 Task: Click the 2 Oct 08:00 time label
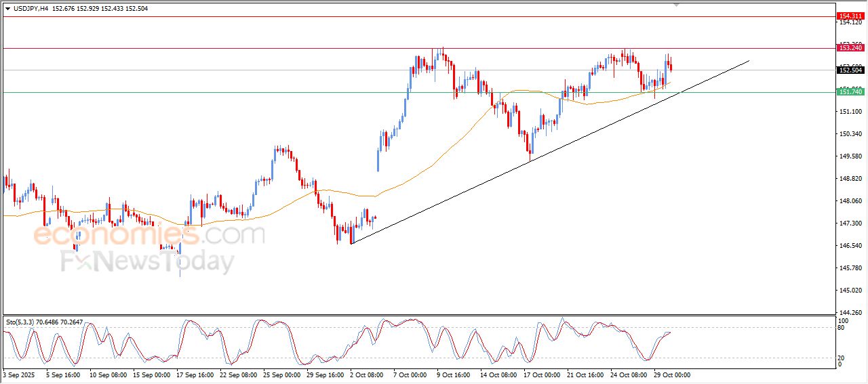tap(367, 375)
